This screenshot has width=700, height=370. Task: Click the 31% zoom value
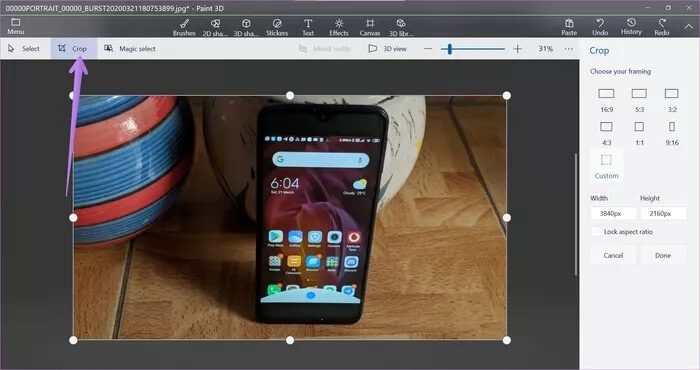[546, 49]
